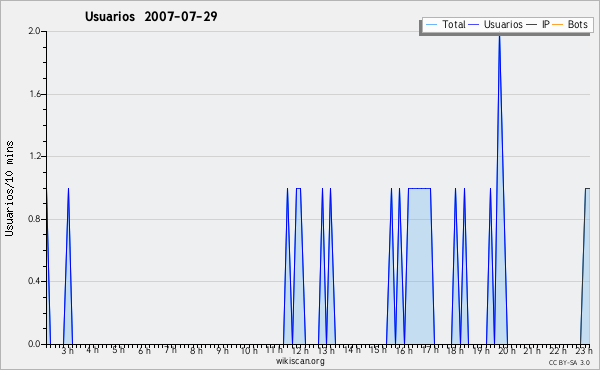Click the 14 h x-axis label
Viewport: 600px width, 370px height.
(x=352, y=350)
